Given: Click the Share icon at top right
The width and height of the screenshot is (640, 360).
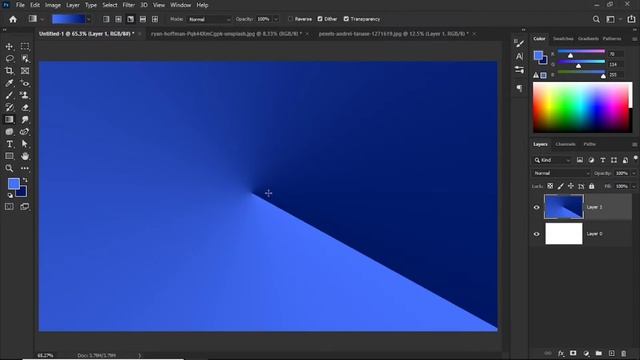Looking at the screenshot, I should click(x=631, y=19).
